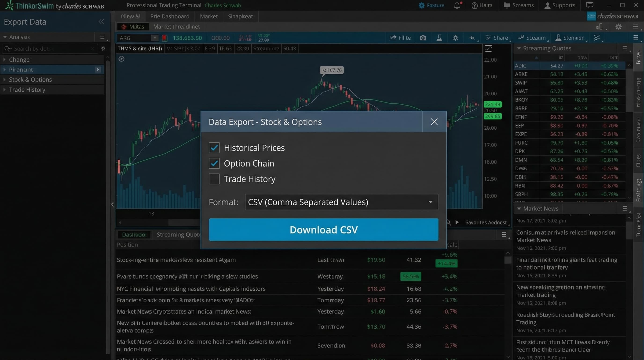
Task: Switch to the Market tab
Action: tap(209, 16)
